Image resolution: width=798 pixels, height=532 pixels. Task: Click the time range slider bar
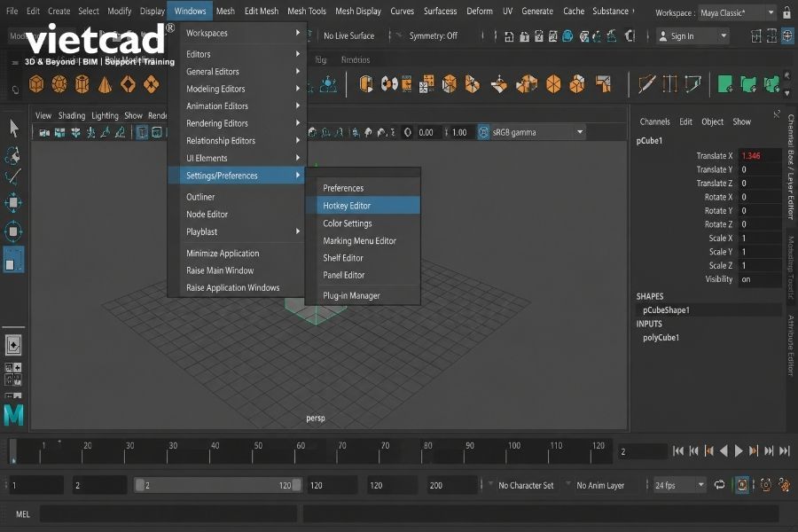point(218,485)
